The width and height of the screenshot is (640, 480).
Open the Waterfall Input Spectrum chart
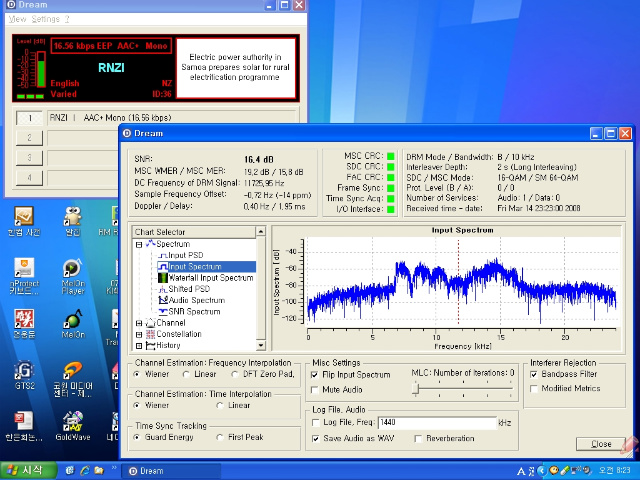coord(206,278)
